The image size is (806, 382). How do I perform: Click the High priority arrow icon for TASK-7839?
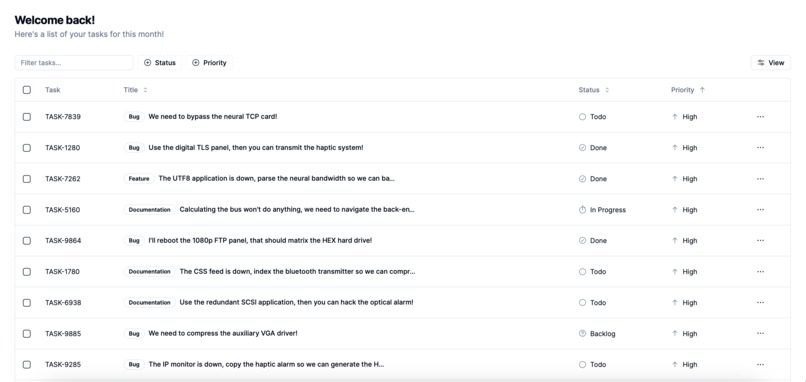pyautogui.click(x=675, y=117)
